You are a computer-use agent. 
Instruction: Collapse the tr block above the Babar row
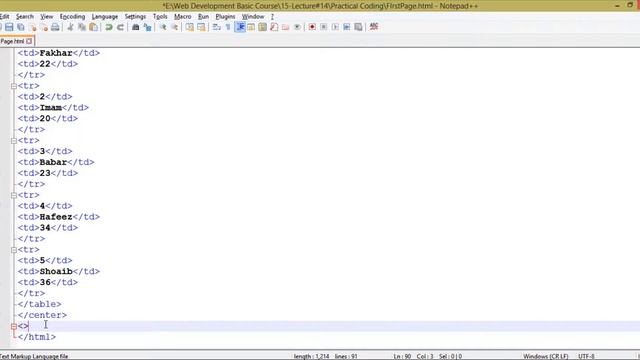coord(14,141)
